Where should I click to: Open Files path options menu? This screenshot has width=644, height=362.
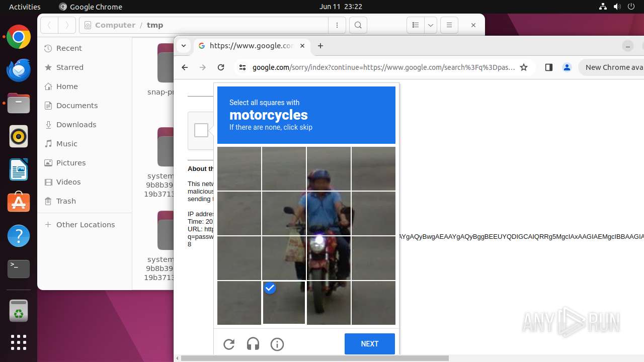tap(337, 25)
